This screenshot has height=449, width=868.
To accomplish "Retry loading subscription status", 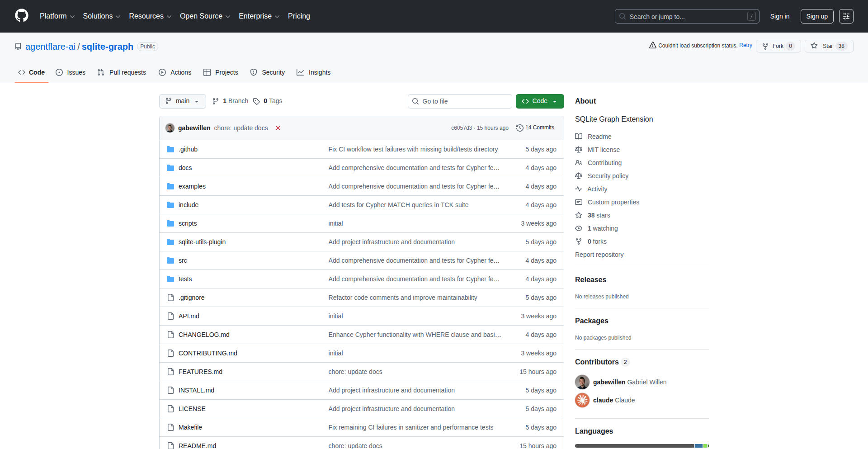I will tap(745, 45).
